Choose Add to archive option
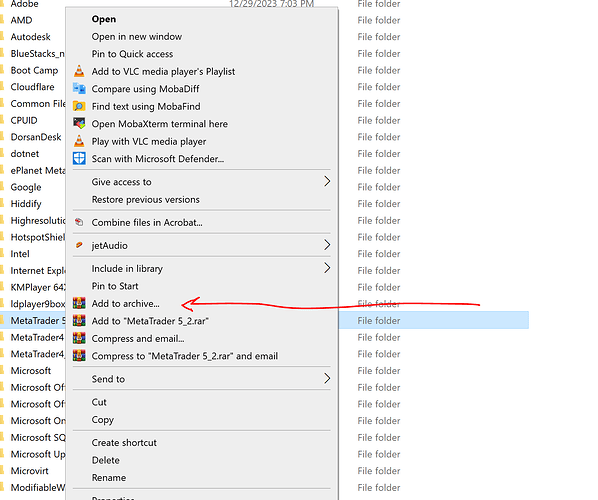The image size is (598, 500). pos(125,304)
